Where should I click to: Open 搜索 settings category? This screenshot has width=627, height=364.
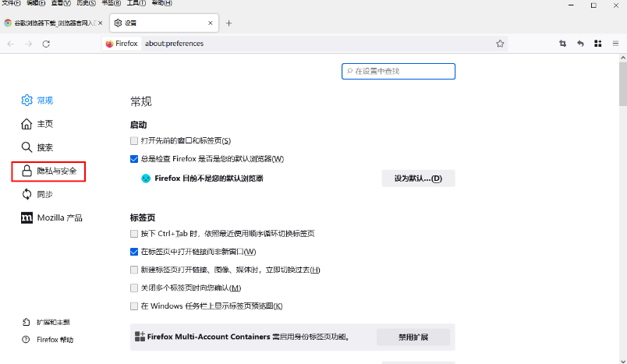(x=37, y=147)
